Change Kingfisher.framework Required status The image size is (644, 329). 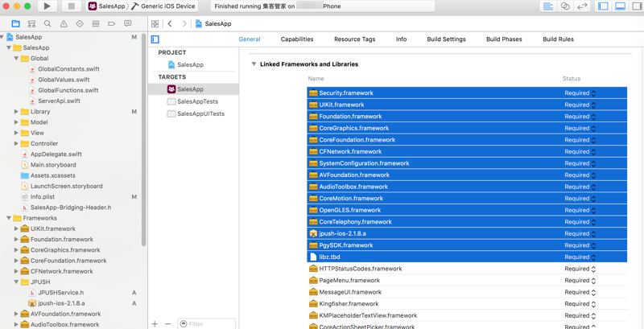pos(580,304)
